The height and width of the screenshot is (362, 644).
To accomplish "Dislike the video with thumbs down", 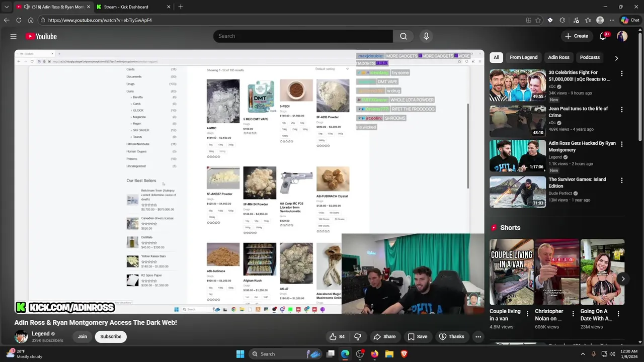I will [358, 337].
